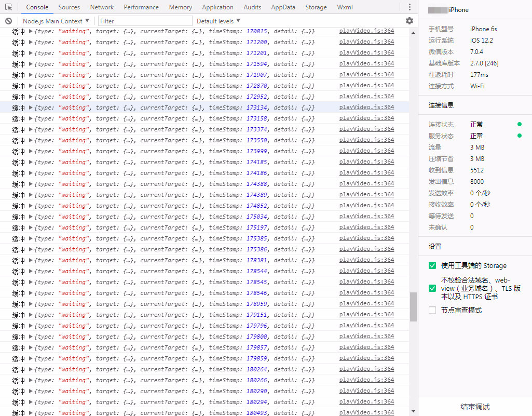Screen dimensions: 532x416
Task: Open playVideo.js:364 link for timeStamp 178959
Action: point(367,304)
